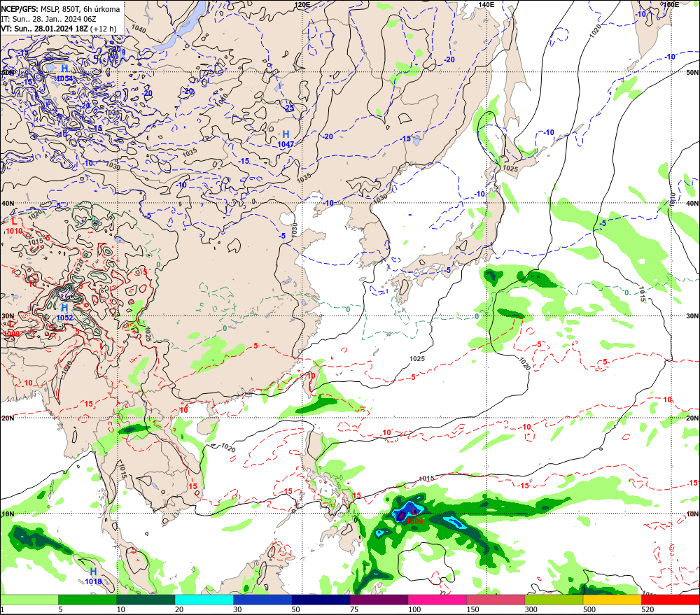Image resolution: width=700 pixels, height=615 pixels.
Task: Click the IT initialization time line
Action: click(x=48, y=19)
